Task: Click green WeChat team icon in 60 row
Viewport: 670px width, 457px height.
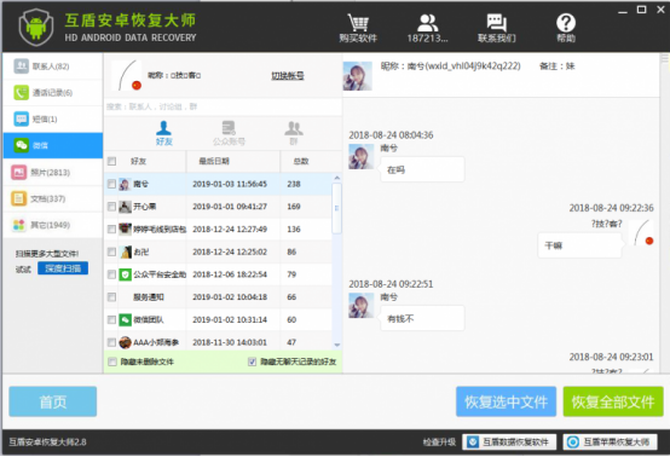Action: 125,320
